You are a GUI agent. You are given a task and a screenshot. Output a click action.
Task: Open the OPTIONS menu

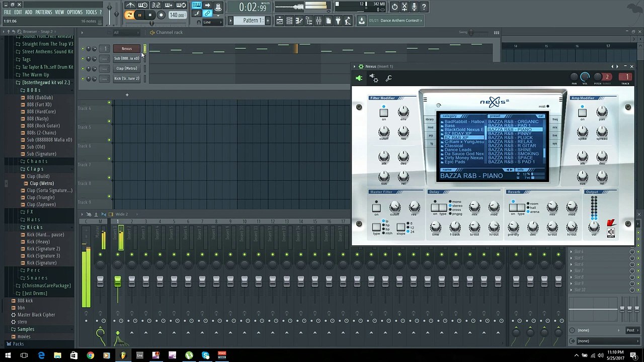coord(74,12)
